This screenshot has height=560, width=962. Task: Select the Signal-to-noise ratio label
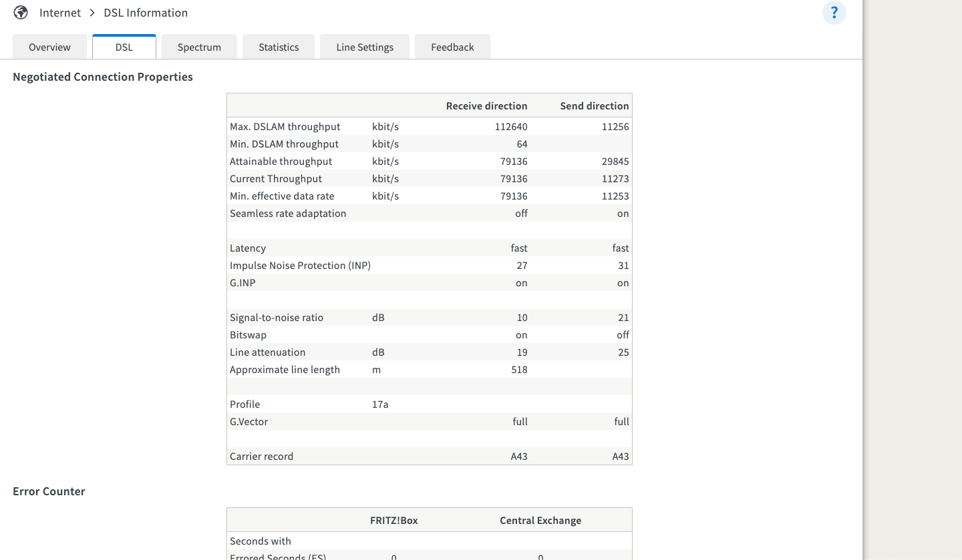click(277, 318)
